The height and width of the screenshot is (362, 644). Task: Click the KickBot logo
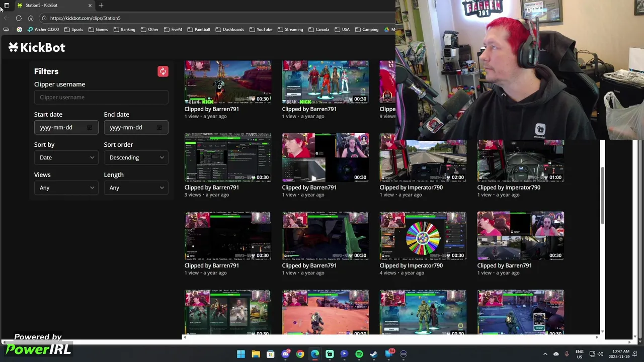click(37, 47)
